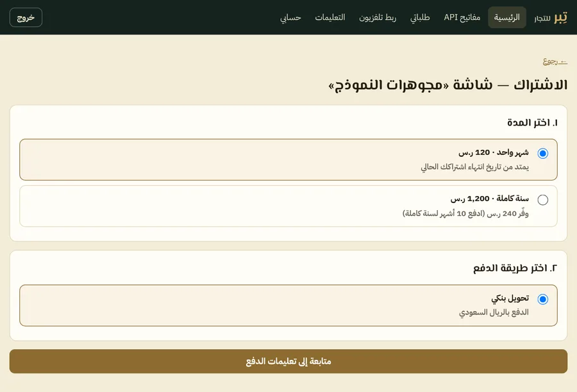Click the yearly plan card savings text
577x392 pixels.
(x=465, y=213)
